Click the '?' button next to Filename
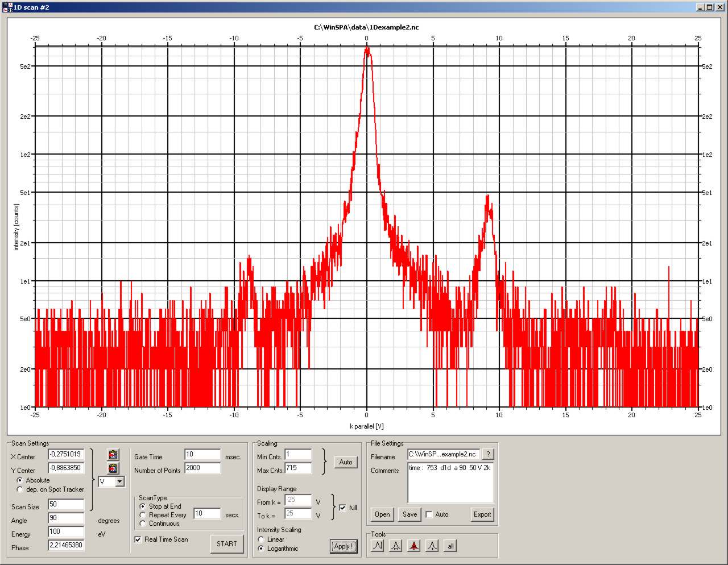 click(488, 454)
